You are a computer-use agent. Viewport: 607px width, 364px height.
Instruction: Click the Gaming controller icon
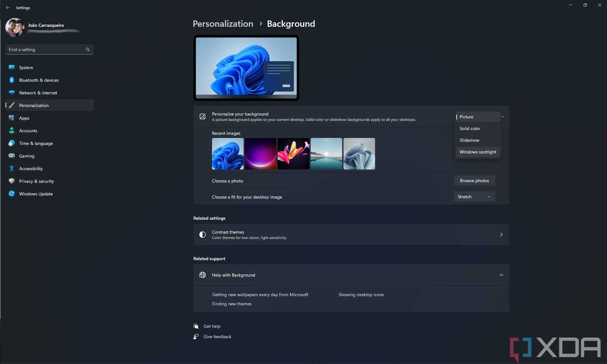pos(12,156)
